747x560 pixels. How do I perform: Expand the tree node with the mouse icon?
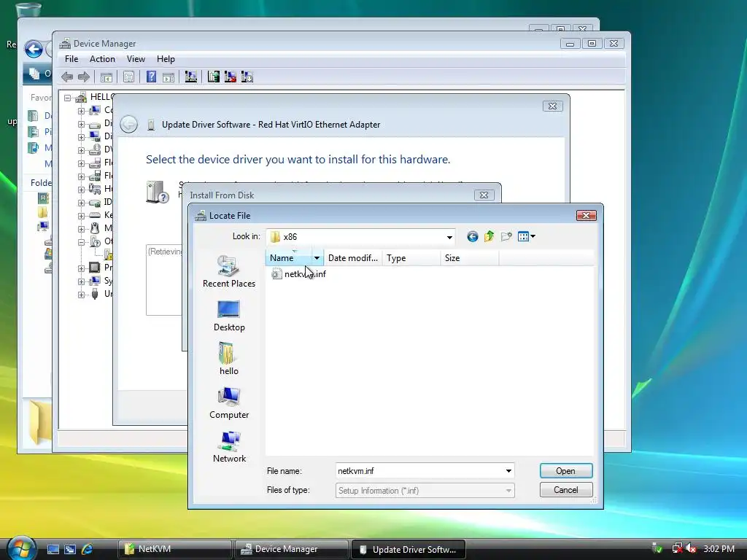pos(81,228)
